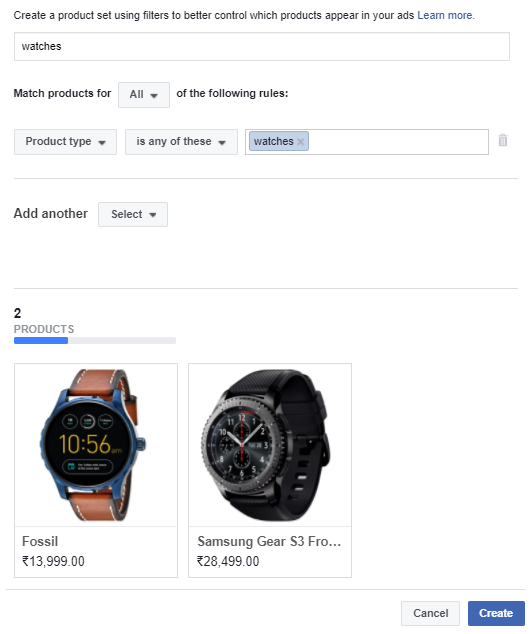Click the Samsung Gear S3 Fro... title
Screen dimensions: 532x634
tap(269, 541)
